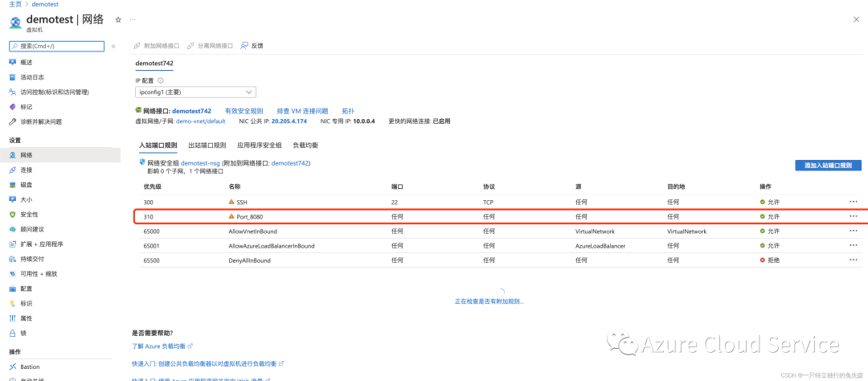Switch to 应用程序安全组 tab
The image size is (868, 381).
pos(260,145)
